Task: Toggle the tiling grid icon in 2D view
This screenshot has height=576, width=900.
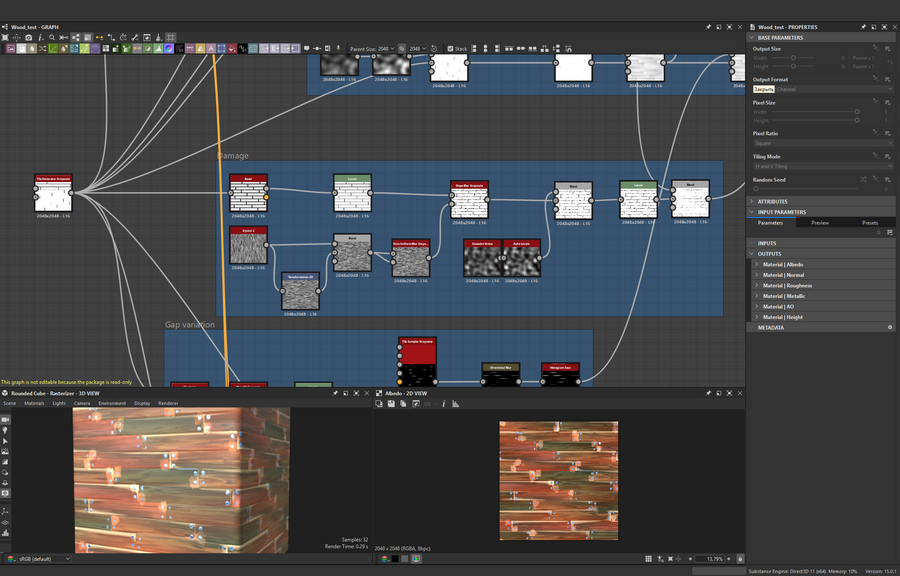Action: [x=648, y=558]
